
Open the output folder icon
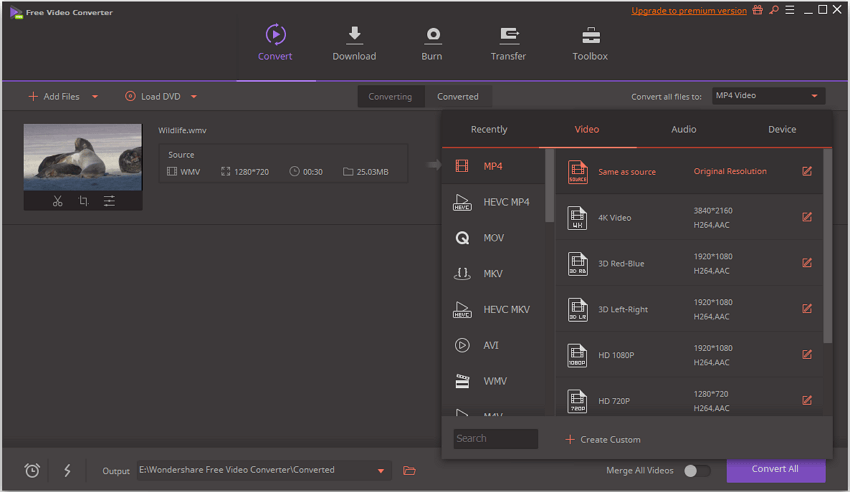pos(409,470)
